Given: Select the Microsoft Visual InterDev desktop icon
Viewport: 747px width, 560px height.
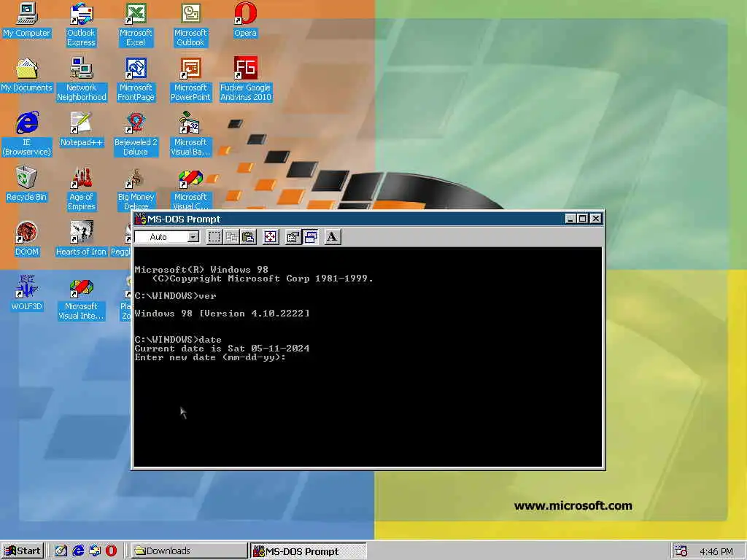Looking at the screenshot, I should [81, 298].
